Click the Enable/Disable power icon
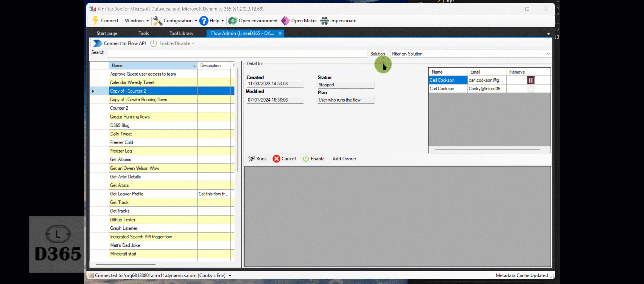The height and width of the screenshot is (284, 644). point(153,43)
